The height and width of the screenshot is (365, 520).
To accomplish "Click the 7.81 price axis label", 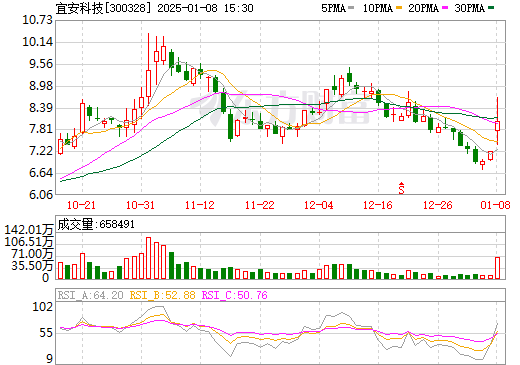I will (x=41, y=129).
